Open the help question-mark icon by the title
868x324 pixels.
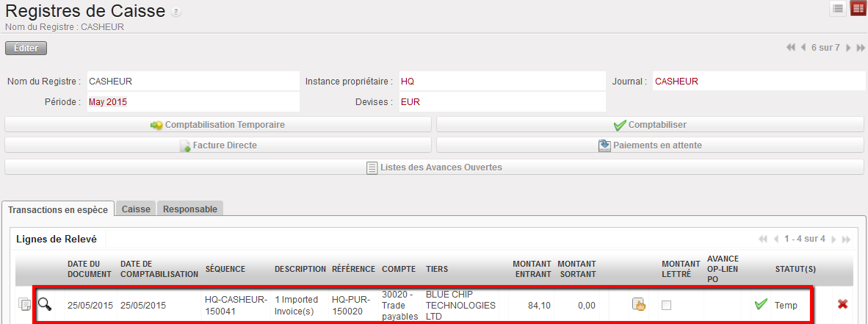point(176,12)
